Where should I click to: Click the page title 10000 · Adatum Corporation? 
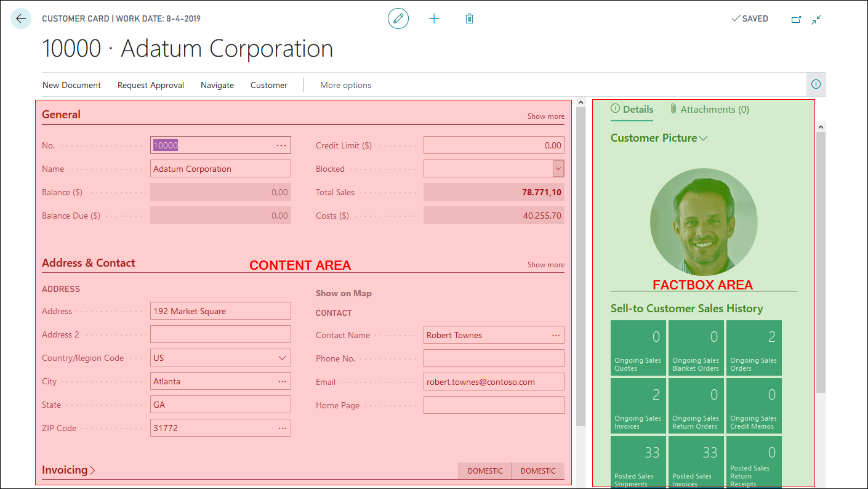click(x=187, y=49)
